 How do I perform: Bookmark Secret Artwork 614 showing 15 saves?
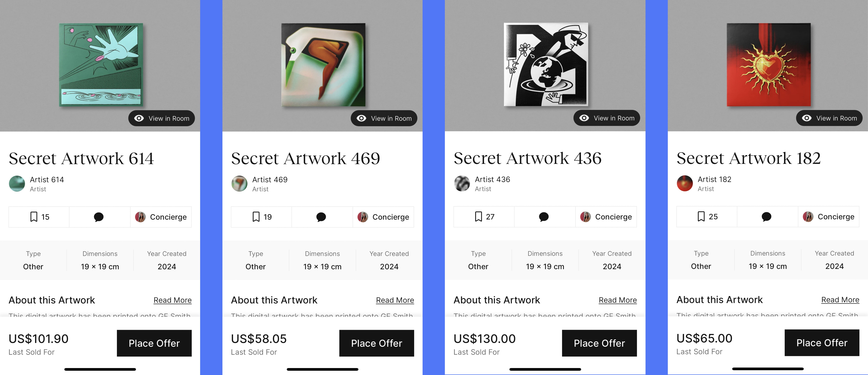39,217
